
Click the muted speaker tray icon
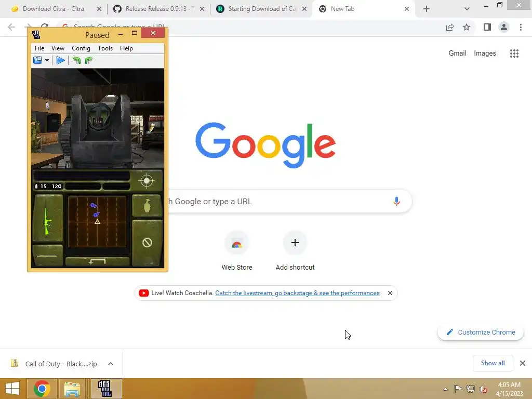point(483,389)
